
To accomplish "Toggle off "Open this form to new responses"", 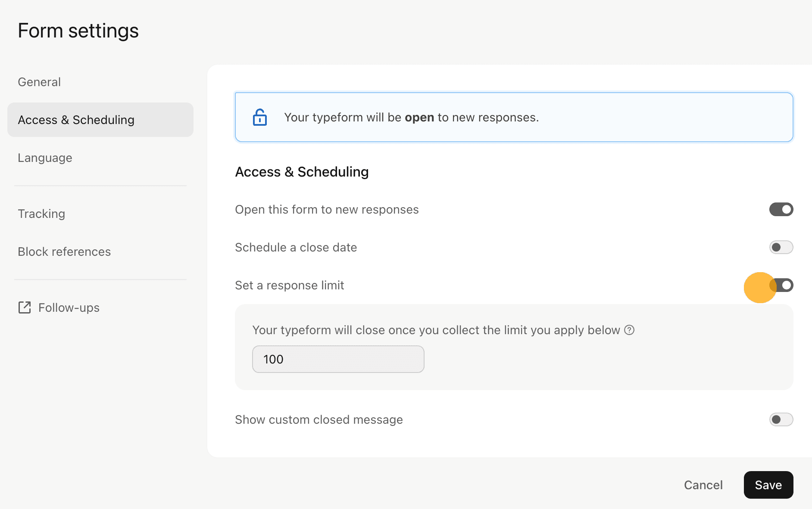I will [x=781, y=209].
